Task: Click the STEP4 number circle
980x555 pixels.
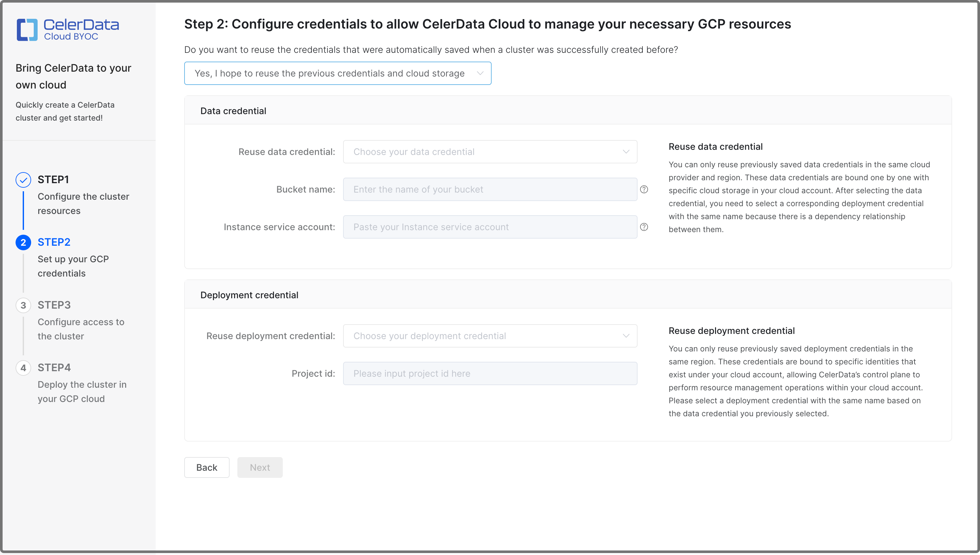Action: click(23, 367)
